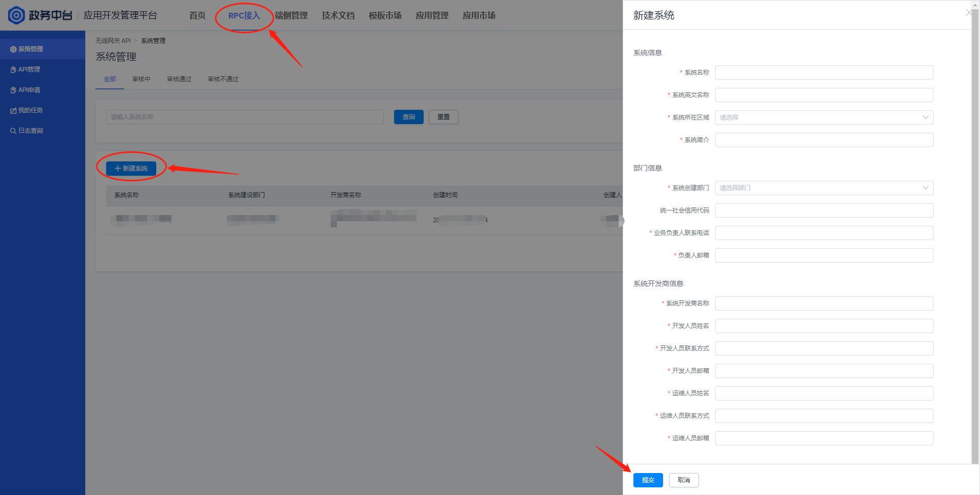
Task: Focus the 系统英文名称 input field
Action: click(824, 95)
